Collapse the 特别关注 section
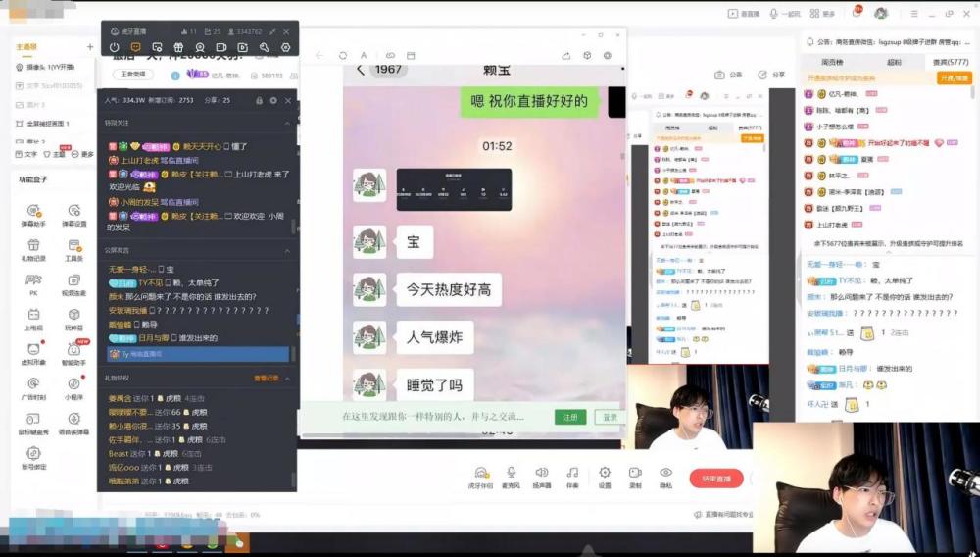 pyautogui.click(x=287, y=124)
